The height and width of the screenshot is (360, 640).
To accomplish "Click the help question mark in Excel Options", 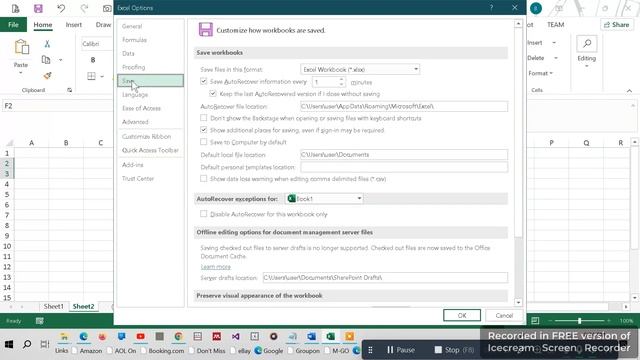I will point(491,7).
